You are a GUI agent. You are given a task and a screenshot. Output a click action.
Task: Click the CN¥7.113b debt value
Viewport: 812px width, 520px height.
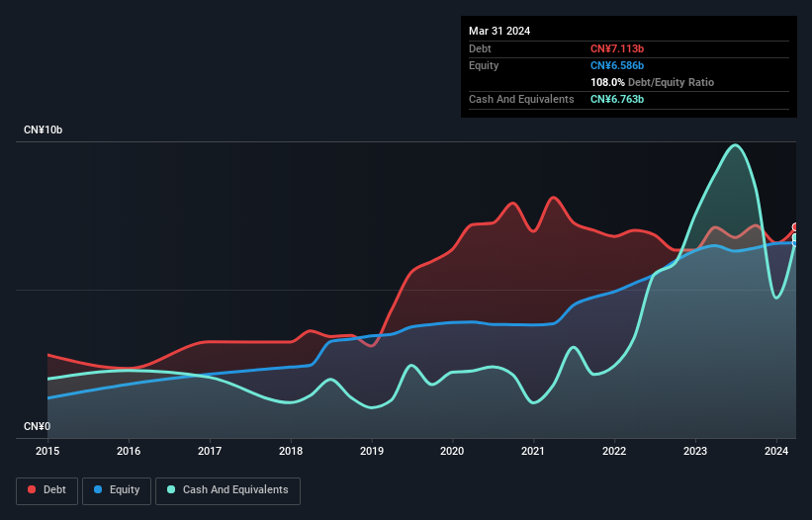point(617,48)
